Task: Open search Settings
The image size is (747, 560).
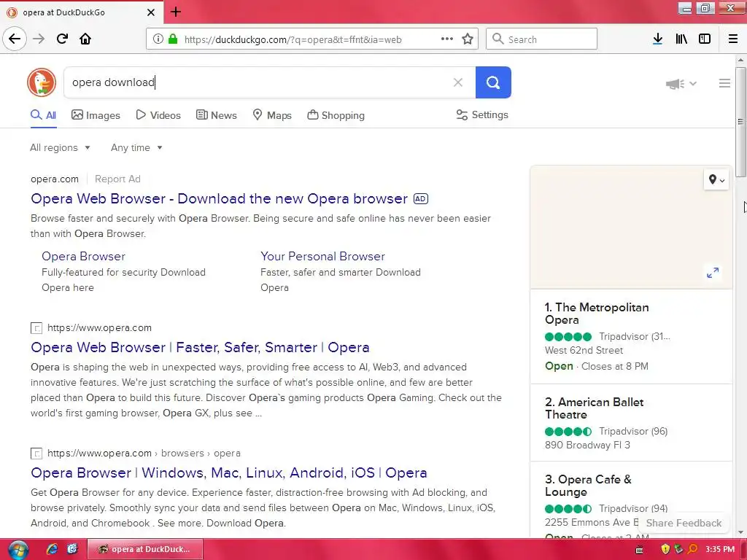Action: (x=482, y=114)
